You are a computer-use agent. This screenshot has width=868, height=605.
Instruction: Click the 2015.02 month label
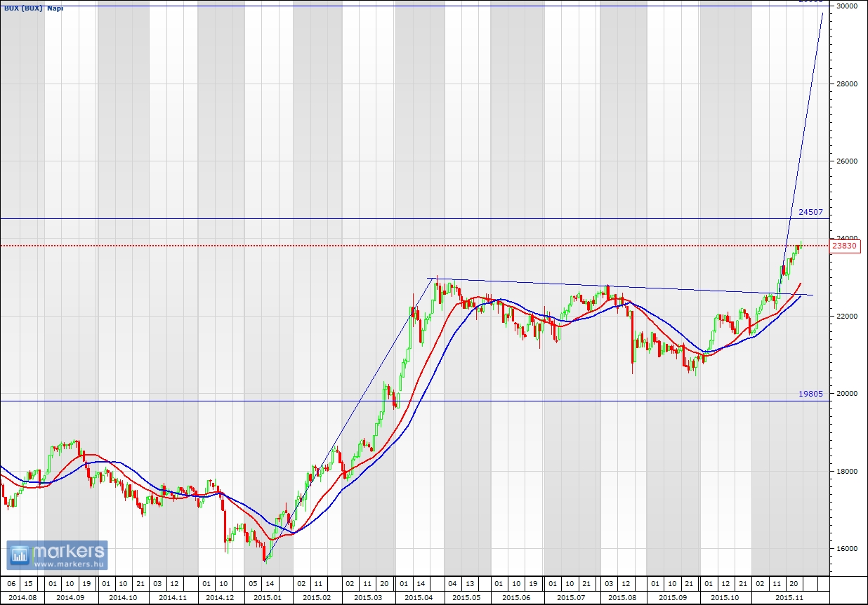[x=317, y=597]
